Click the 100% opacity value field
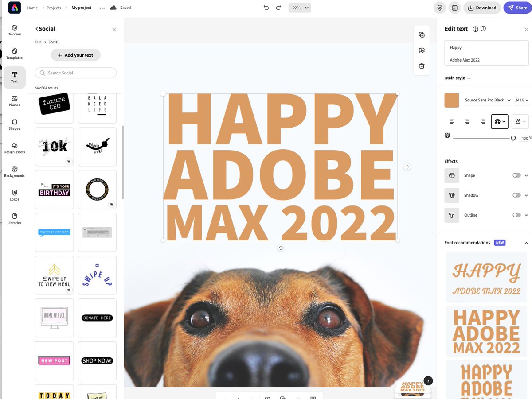The height and width of the screenshot is (399, 532). tap(525, 139)
